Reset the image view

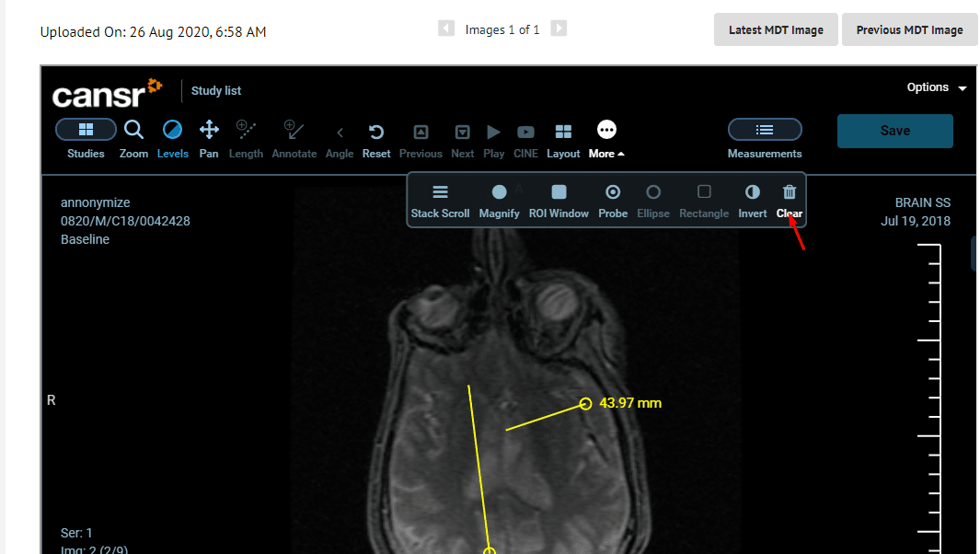coord(376,138)
